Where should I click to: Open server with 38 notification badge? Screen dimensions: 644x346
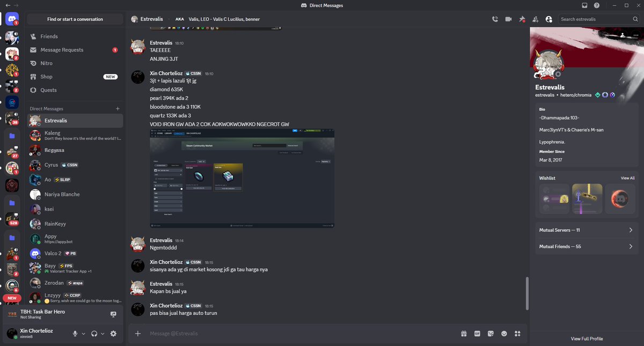[x=12, y=118]
